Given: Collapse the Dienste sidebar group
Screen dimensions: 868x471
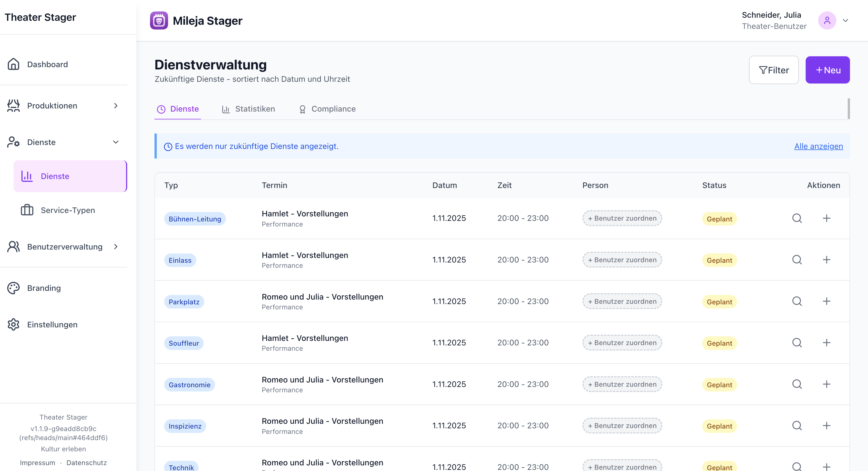Looking at the screenshot, I should click(116, 142).
